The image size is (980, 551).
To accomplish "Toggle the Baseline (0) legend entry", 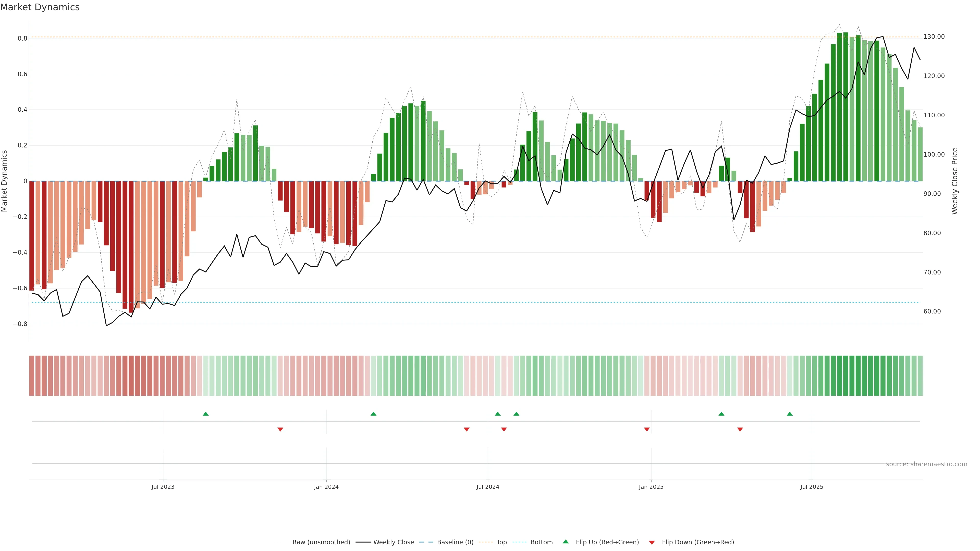I will (x=455, y=542).
